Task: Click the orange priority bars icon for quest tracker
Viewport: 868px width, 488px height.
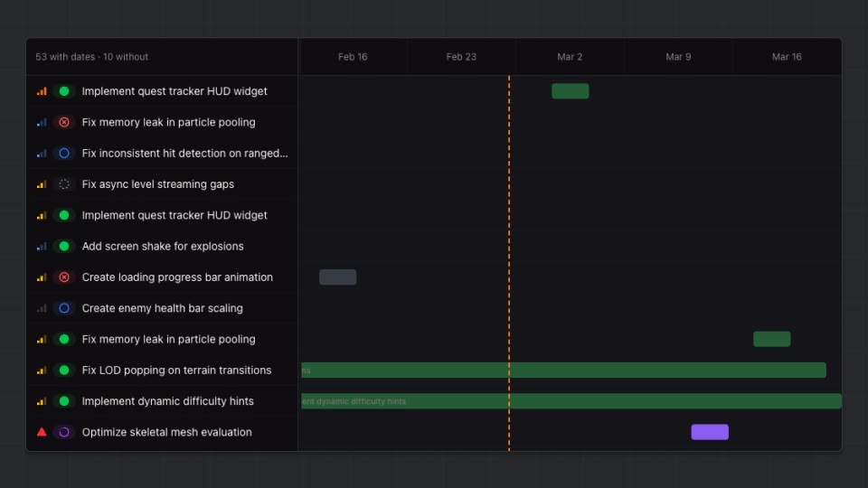Action: click(42, 91)
